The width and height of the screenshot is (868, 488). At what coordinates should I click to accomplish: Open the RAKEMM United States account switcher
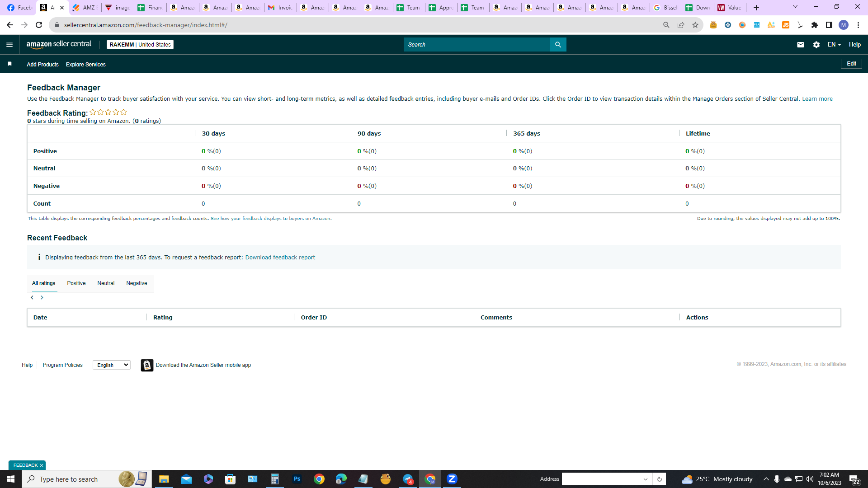click(140, 44)
